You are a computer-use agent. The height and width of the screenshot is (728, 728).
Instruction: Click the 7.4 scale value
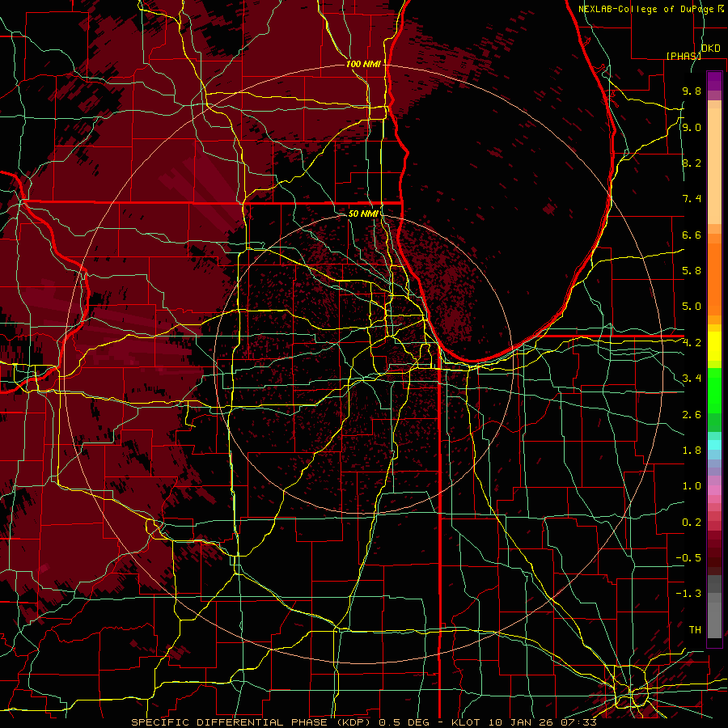pos(692,199)
